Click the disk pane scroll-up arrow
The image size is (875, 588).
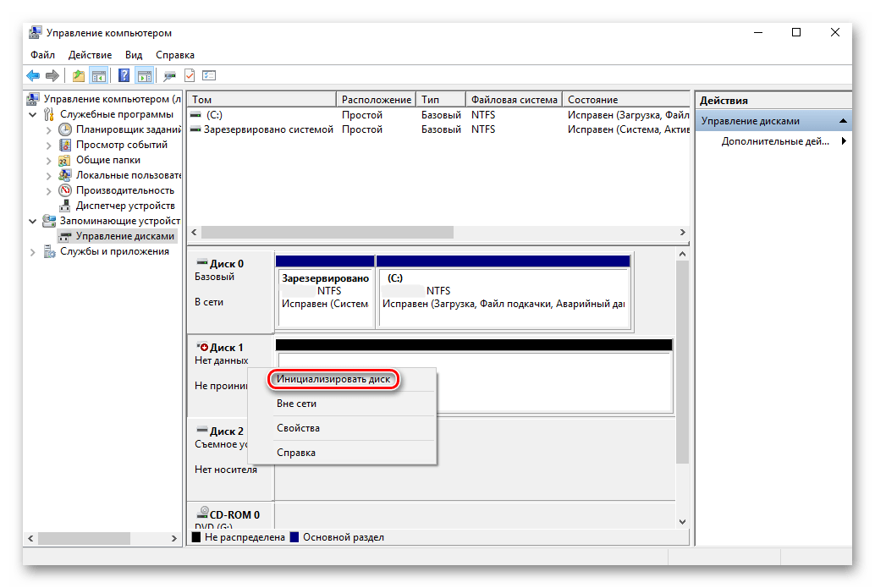682,254
